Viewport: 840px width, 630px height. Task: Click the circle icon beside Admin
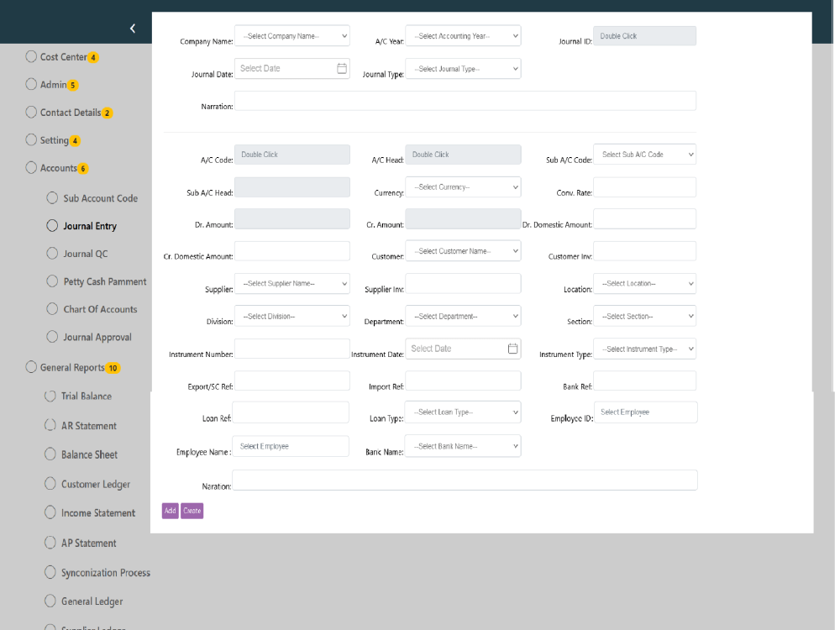click(x=31, y=84)
